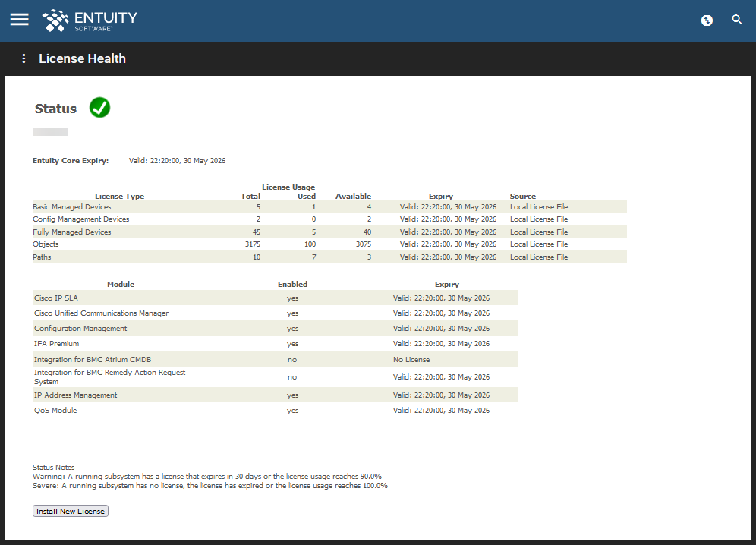Screen dimensions: 756x545
Task: Click the IP Address Management module row
Action: click(275, 395)
